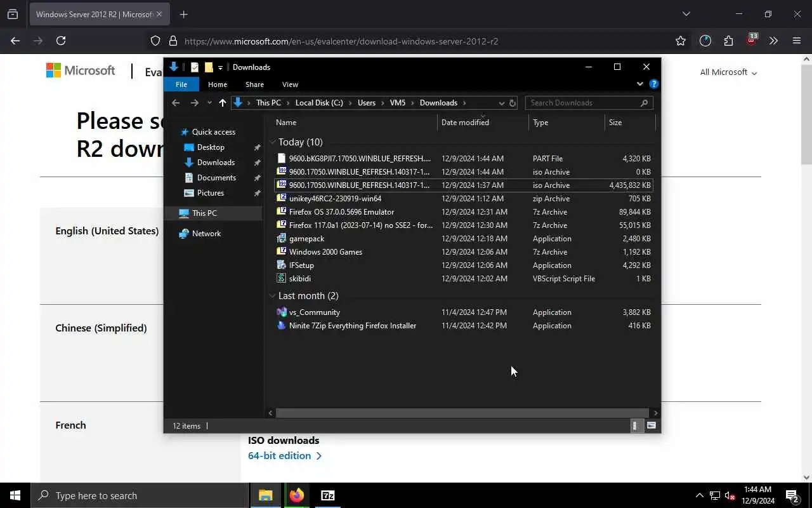The width and height of the screenshot is (812, 508).
Task: Go back using Firefox back arrow
Action: pyautogui.click(x=15, y=41)
